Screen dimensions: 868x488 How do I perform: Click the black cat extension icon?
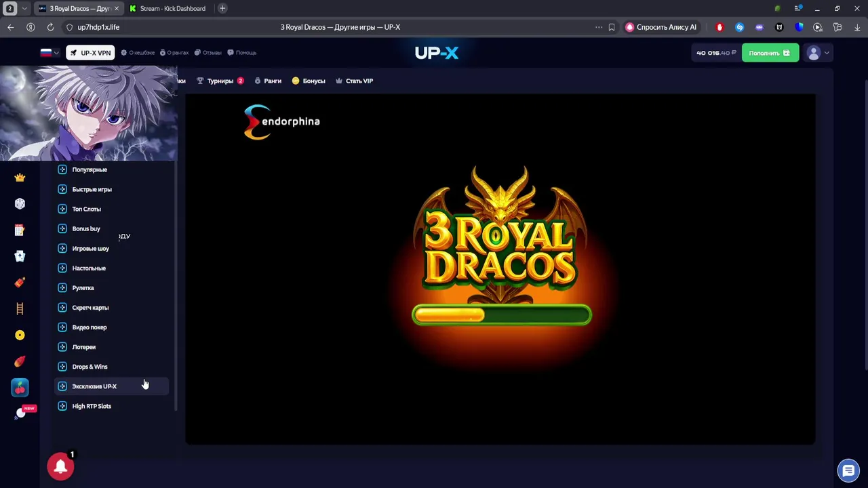[778, 27]
